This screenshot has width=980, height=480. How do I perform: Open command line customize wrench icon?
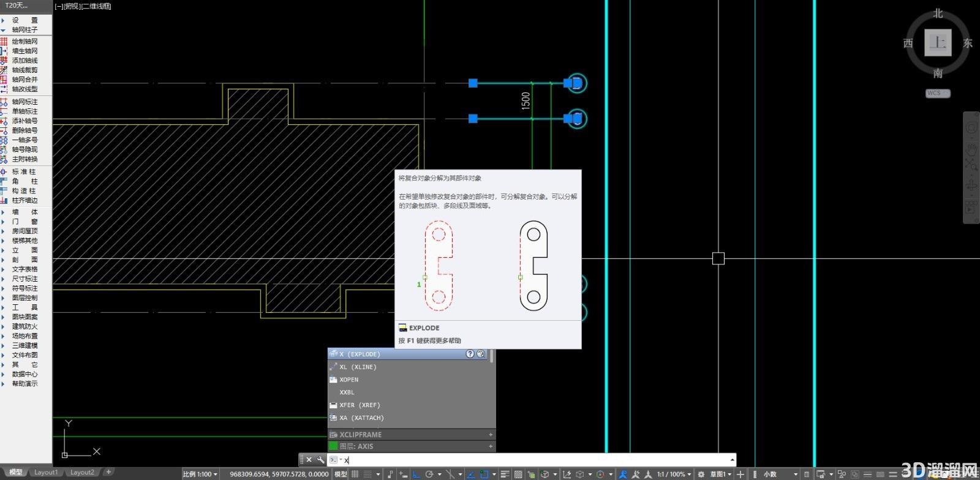[320, 460]
